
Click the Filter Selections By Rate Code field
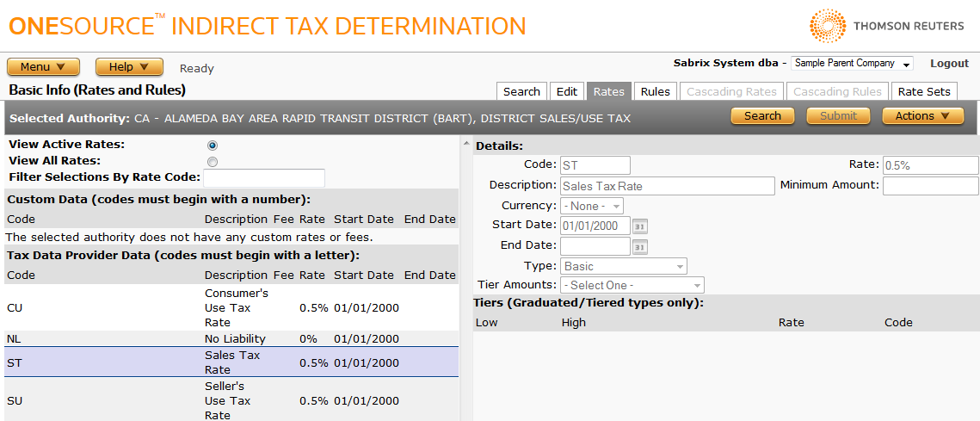[x=264, y=178]
